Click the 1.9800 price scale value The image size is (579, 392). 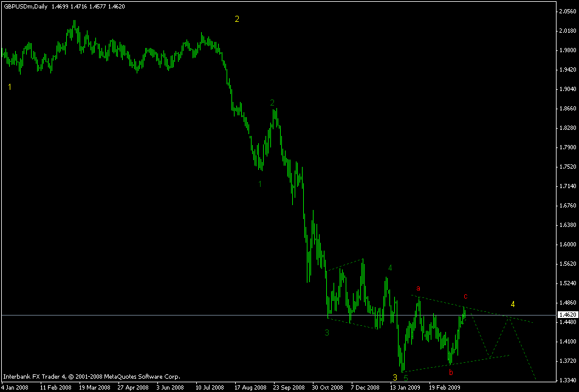click(x=569, y=50)
